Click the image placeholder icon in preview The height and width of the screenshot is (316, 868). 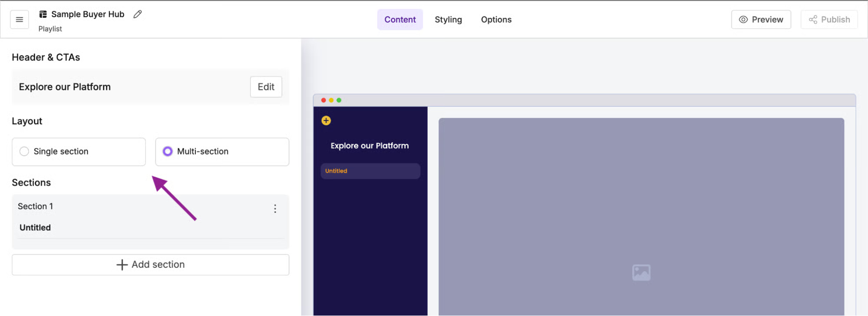(641, 273)
